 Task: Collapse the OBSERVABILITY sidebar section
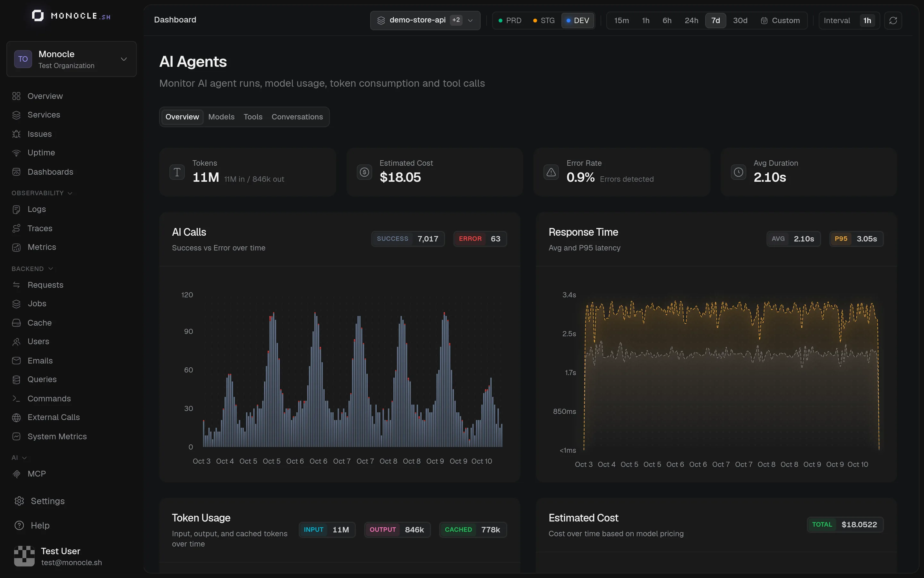(x=42, y=193)
